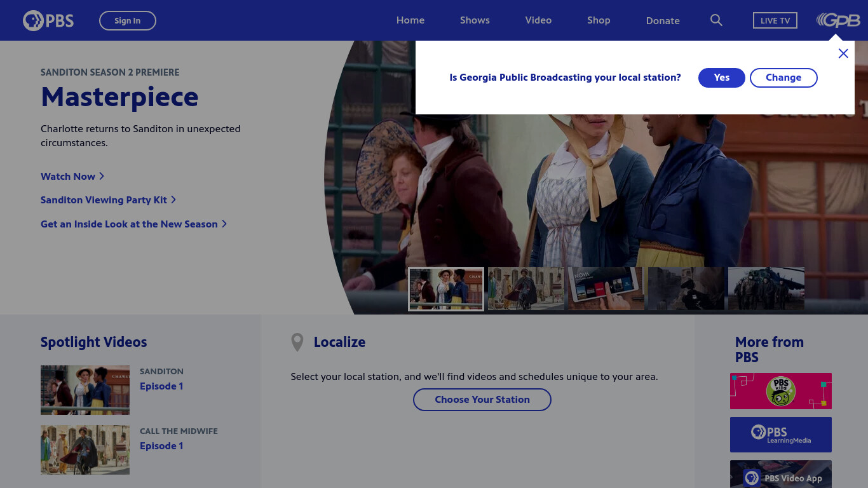This screenshot has height=488, width=868.
Task: Select first Sanditon carousel thumbnail
Action: [446, 289]
